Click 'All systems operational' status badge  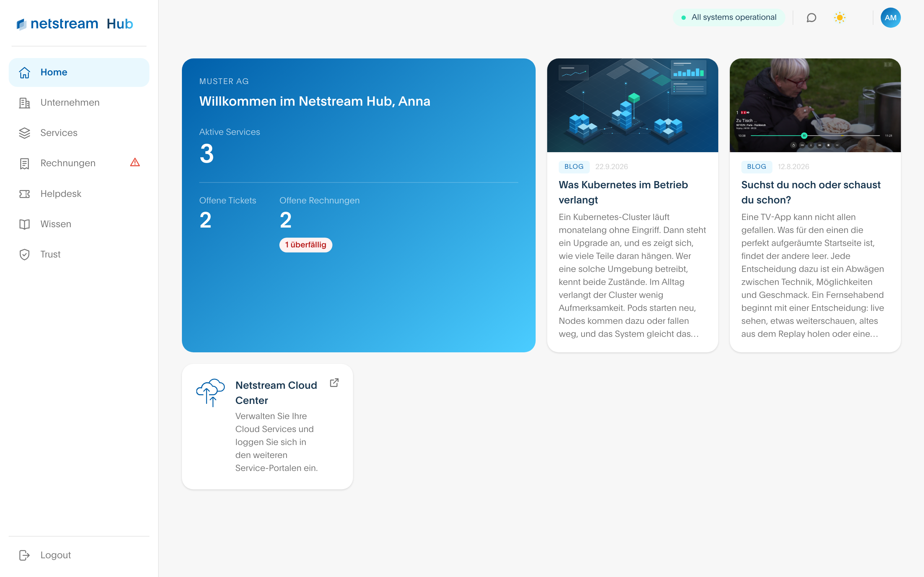click(x=729, y=18)
